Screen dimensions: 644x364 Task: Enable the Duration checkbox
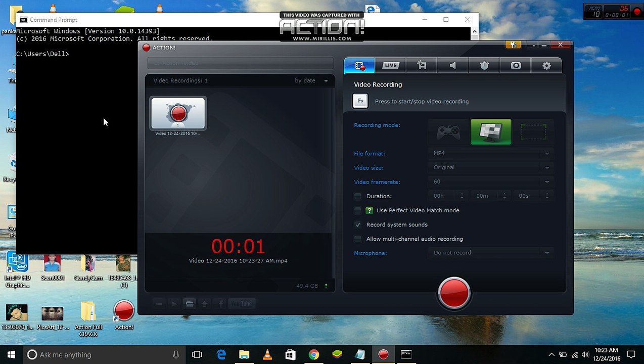pyautogui.click(x=358, y=196)
